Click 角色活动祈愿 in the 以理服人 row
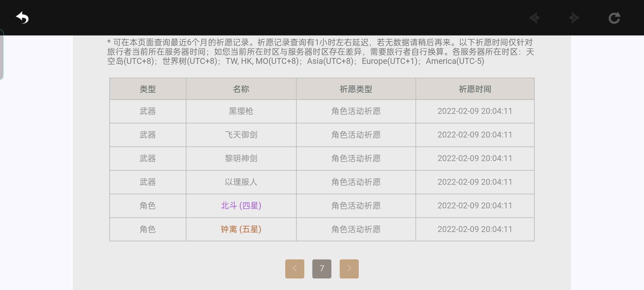 (356, 182)
